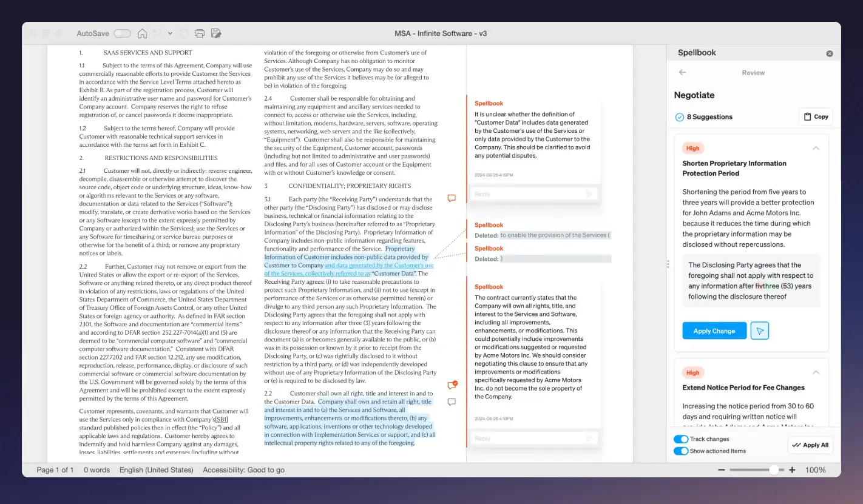Viewport: 863px width, 504px height.
Task: Toggle AutoSave off
Action: [123, 33]
